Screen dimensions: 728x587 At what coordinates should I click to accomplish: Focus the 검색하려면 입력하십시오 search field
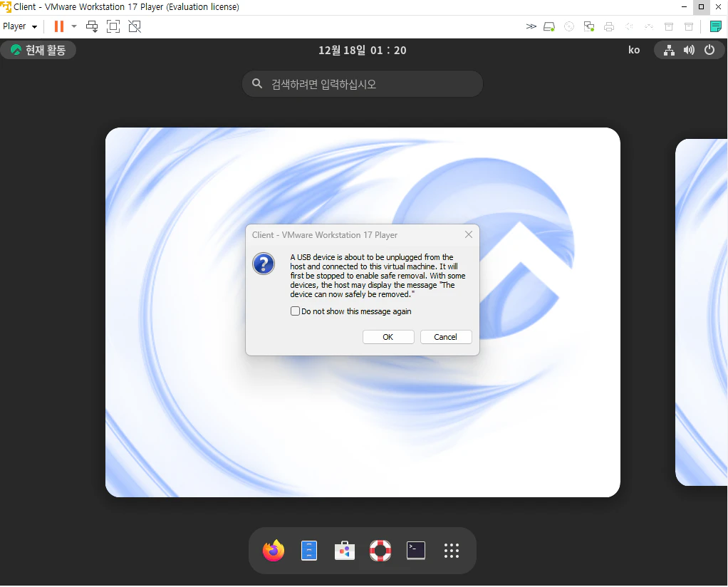(x=362, y=84)
